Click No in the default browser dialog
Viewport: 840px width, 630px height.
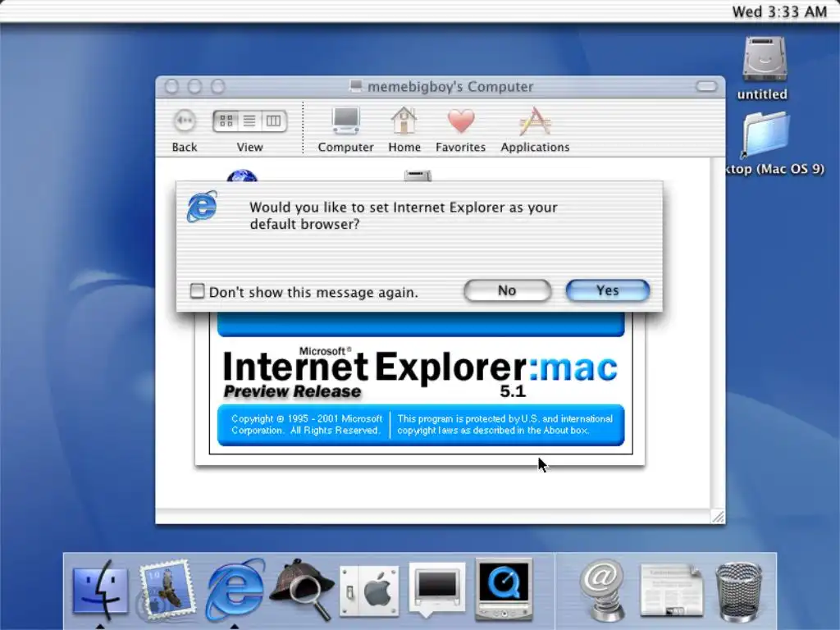point(507,290)
